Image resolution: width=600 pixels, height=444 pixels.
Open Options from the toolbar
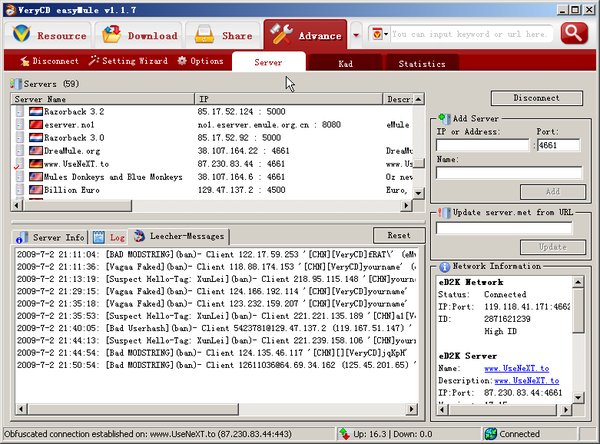(x=201, y=61)
